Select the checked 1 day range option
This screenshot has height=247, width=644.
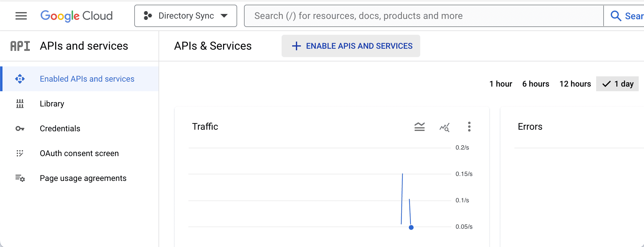click(618, 83)
